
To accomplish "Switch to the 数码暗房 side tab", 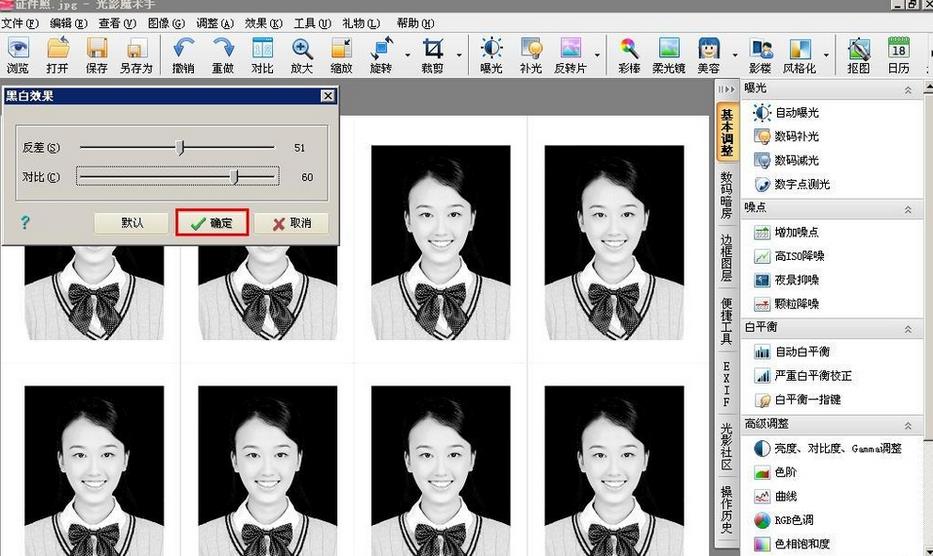I will 727,196.
